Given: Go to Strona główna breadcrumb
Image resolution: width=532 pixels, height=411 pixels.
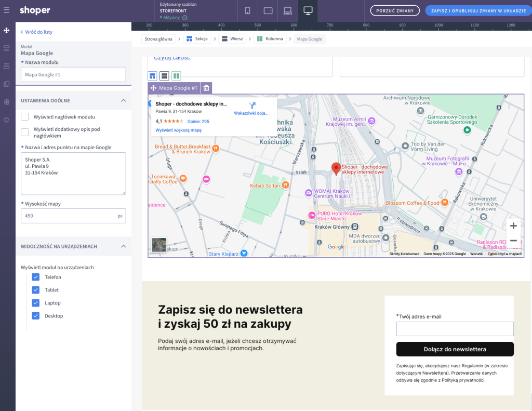Looking at the screenshot, I should coord(158,39).
